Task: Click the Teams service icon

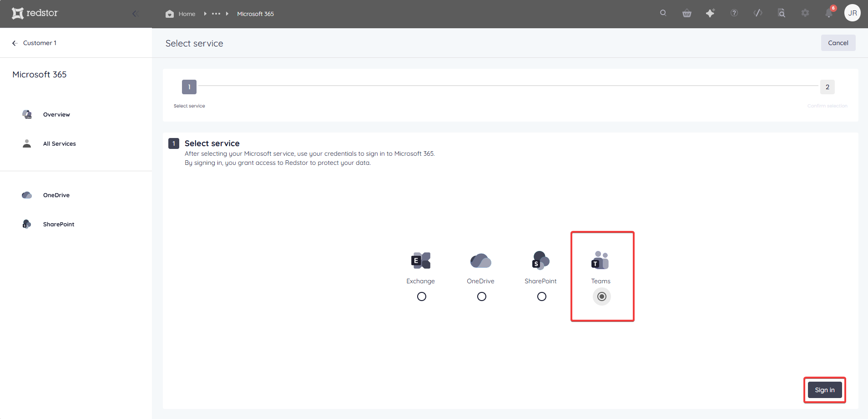Action: click(x=601, y=261)
